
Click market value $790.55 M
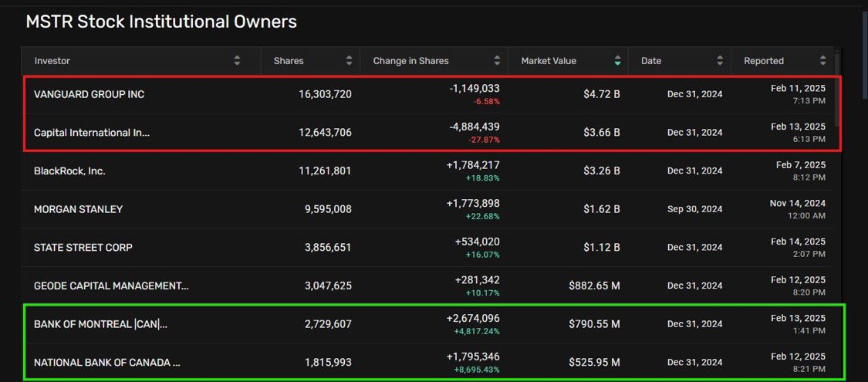tap(594, 324)
